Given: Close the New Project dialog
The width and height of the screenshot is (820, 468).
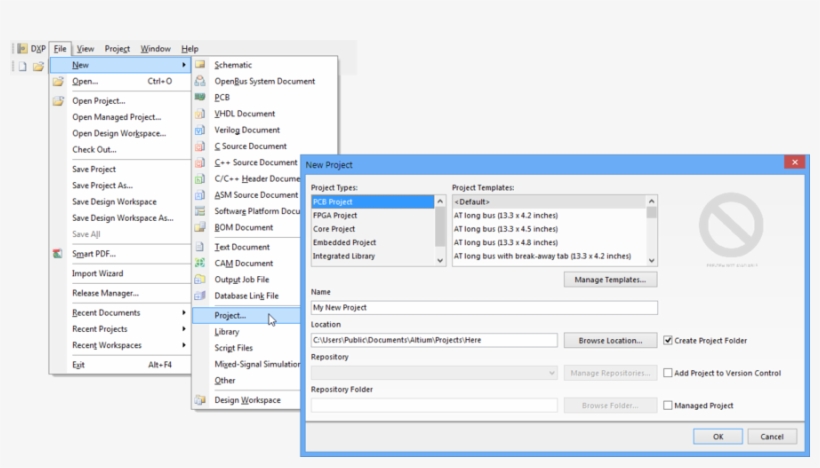Looking at the screenshot, I should point(794,162).
